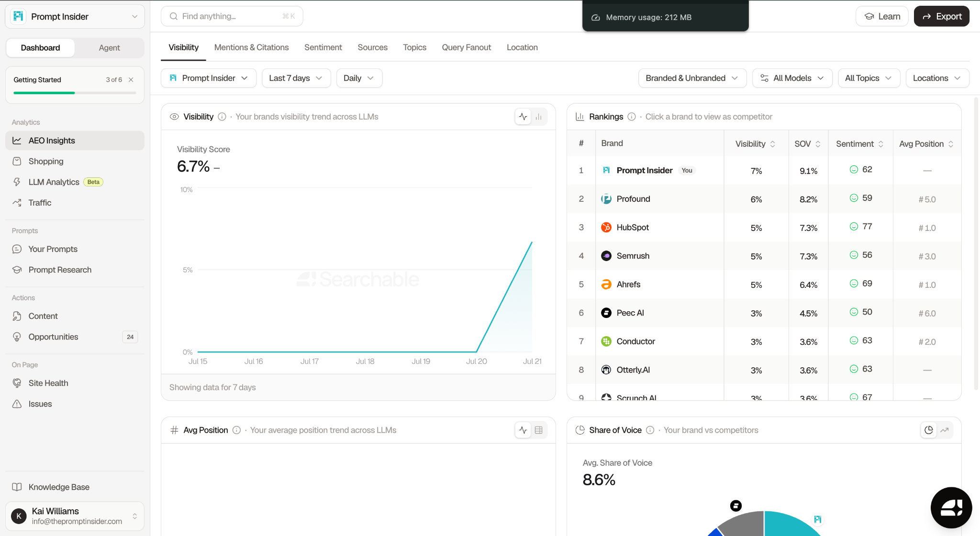Image resolution: width=980 pixels, height=536 pixels.
Task: Click the info icon next to Share of Voice
Action: tap(650, 430)
